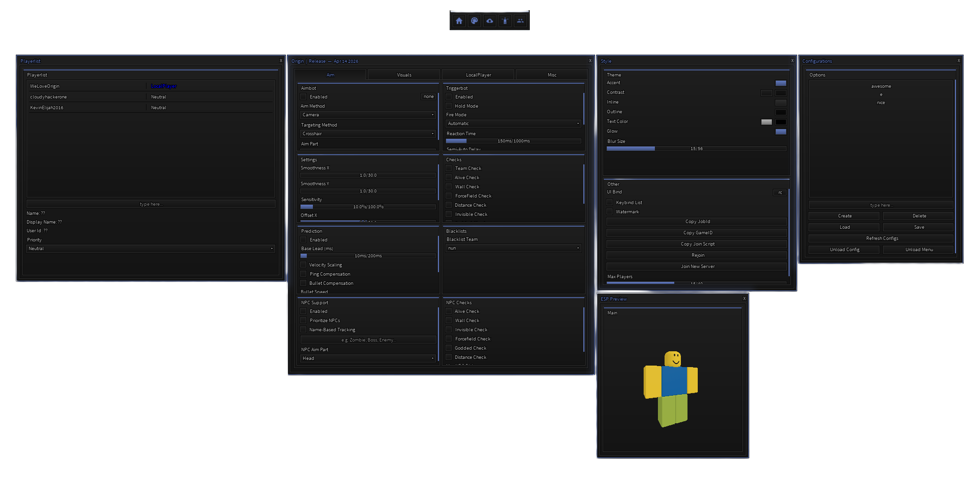The height and width of the screenshot is (483, 980).
Task: Open the Aim Method Camera dropdown
Action: pyautogui.click(x=367, y=114)
